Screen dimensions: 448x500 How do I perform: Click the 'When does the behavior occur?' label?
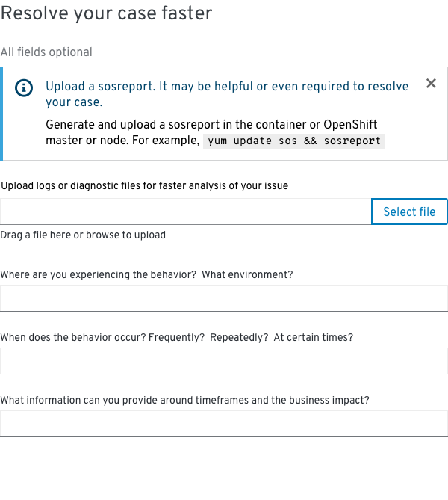tap(177, 337)
